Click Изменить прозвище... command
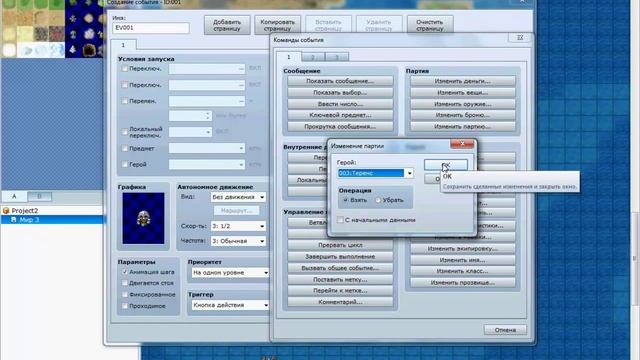This screenshot has height=360, width=640. point(462,282)
